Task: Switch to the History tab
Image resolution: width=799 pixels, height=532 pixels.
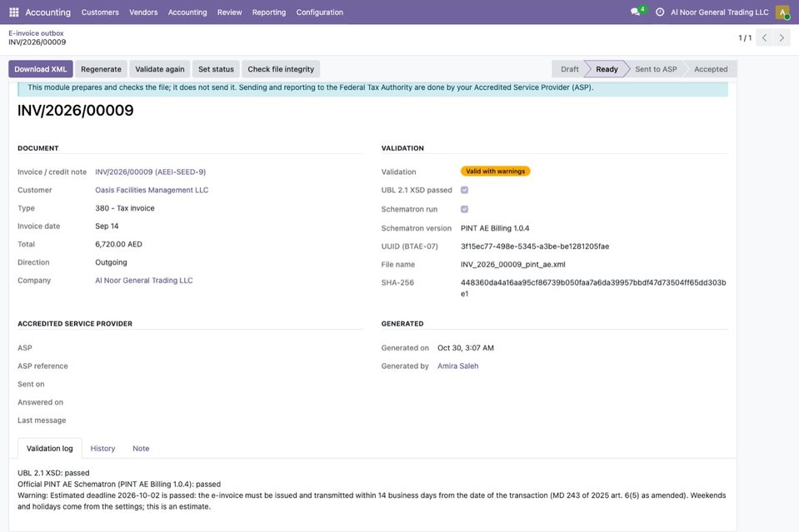Action: (x=102, y=449)
